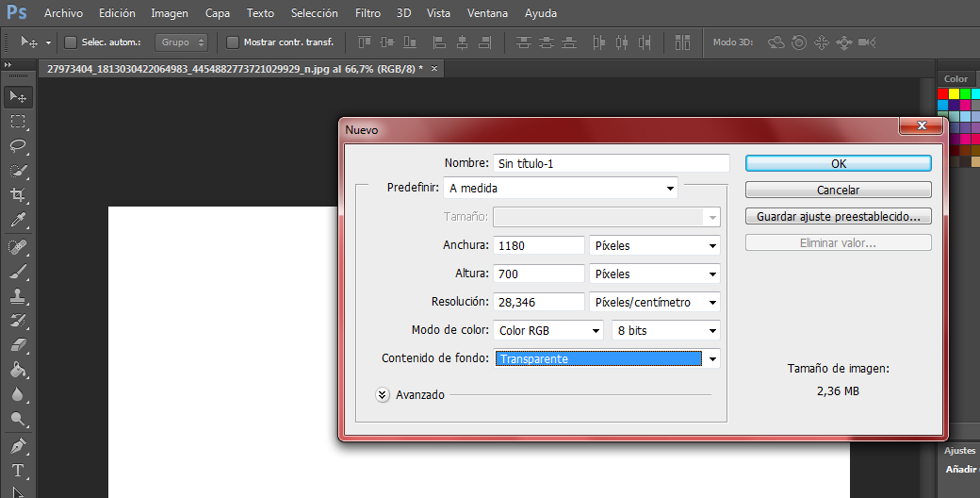Choose the Clone Stamp tool

(18, 296)
